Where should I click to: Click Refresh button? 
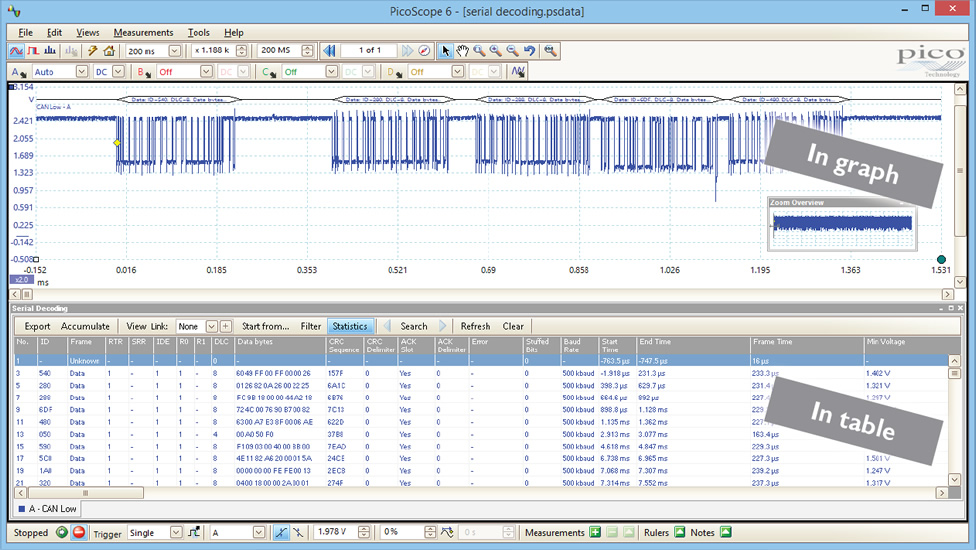coord(475,326)
